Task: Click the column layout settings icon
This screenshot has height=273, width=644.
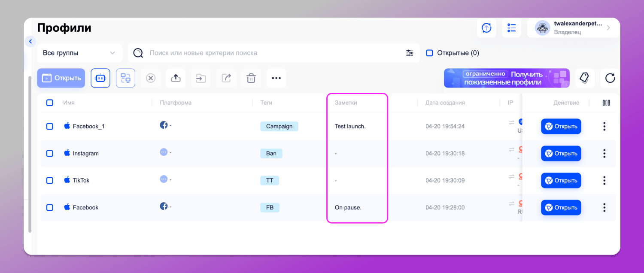Action: coord(606,103)
